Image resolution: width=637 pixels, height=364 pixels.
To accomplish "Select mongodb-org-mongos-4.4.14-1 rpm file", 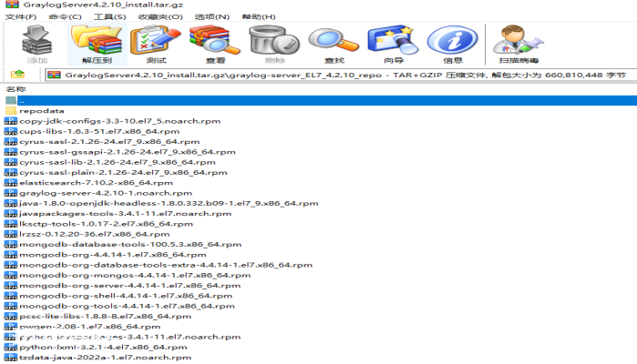I will pos(135,275).
